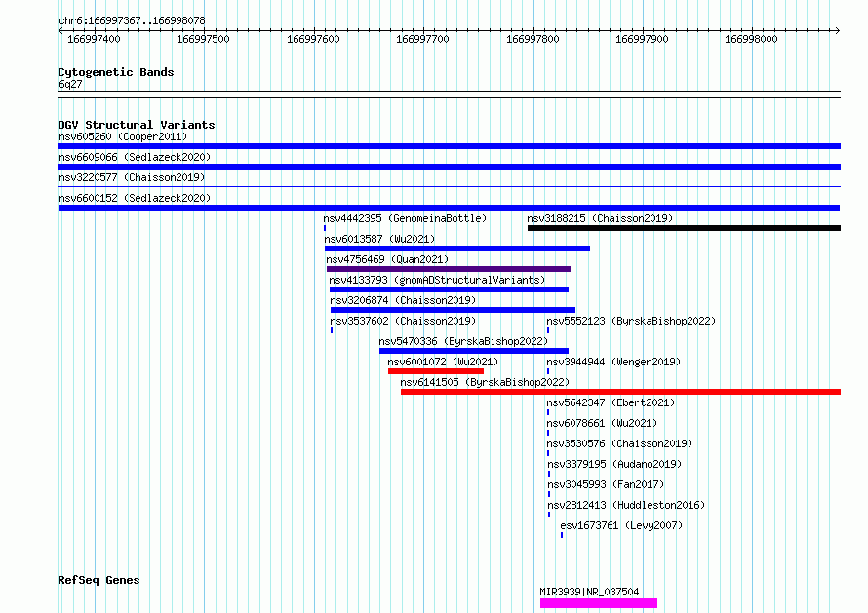Select nsv3944944 (Wenger2019) label
Screen dimensions: 868x613
pyautogui.click(x=613, y=362)
